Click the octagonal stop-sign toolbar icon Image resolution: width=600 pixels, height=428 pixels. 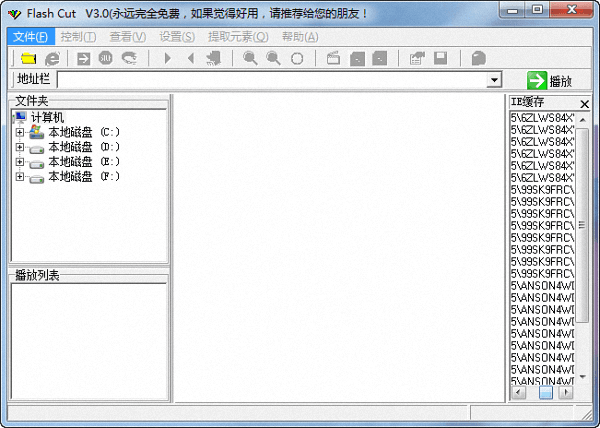click(x=106, y=58)
